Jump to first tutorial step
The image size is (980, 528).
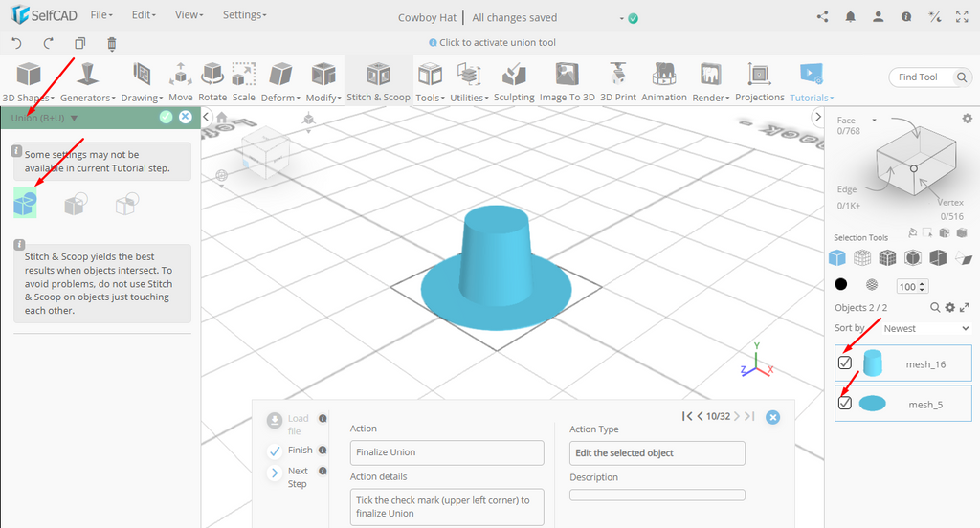tap(687, 416)
